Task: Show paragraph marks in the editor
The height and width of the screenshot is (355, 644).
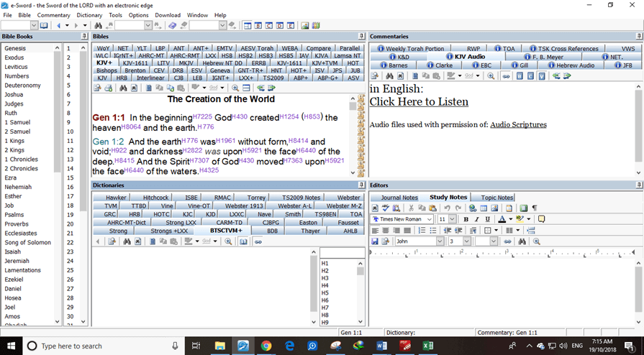Action: (534, 208)
